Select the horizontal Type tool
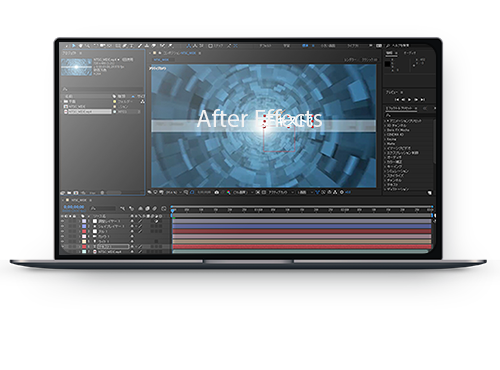Viewport: 500px width, 370px height. pos(132,46)
